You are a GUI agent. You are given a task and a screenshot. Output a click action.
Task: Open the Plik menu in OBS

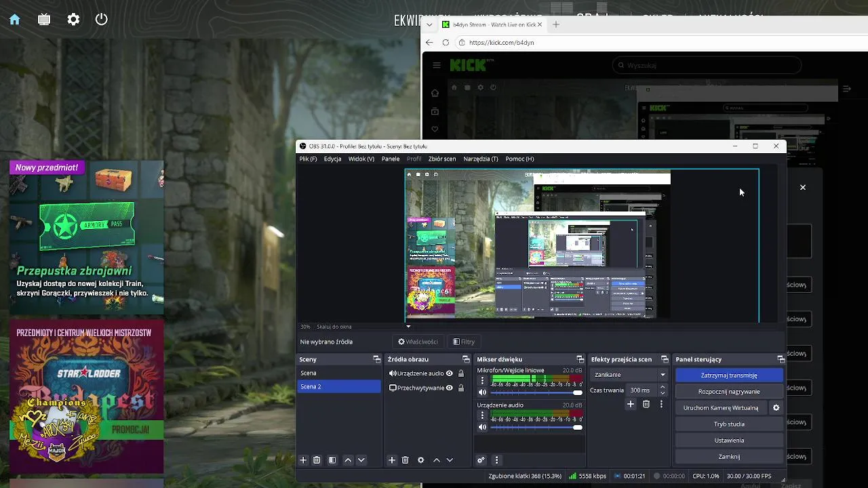[x=308, y=159]
